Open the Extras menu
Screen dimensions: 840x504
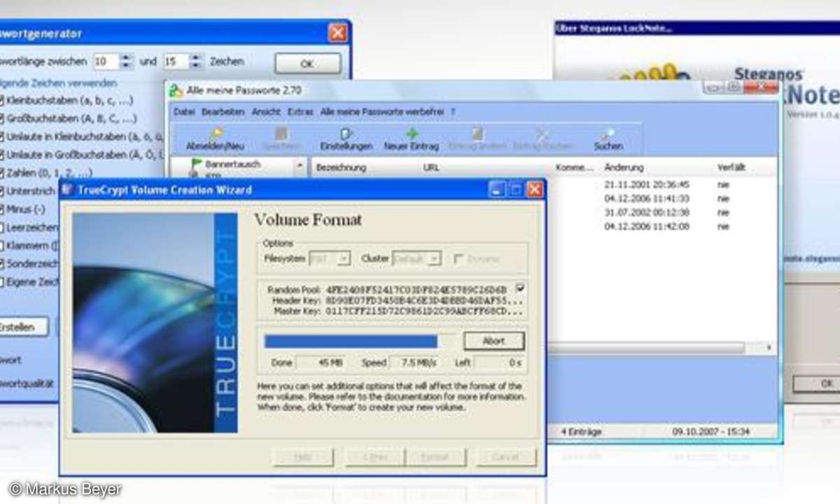click(300, 111)
